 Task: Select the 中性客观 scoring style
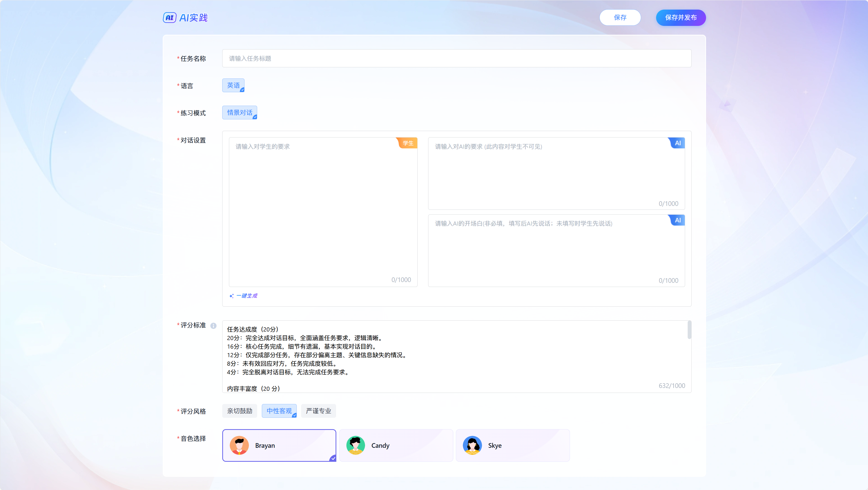point(279,411)
